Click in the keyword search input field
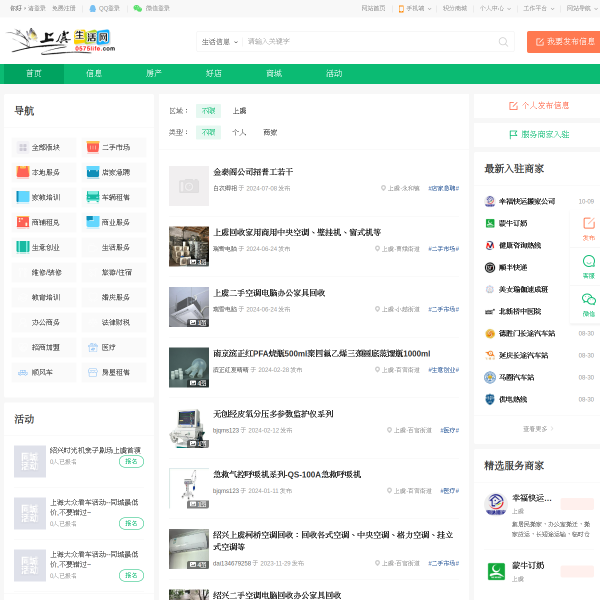Image resolution: width=600 pixels, height=600 pixels. coord(369,42)
